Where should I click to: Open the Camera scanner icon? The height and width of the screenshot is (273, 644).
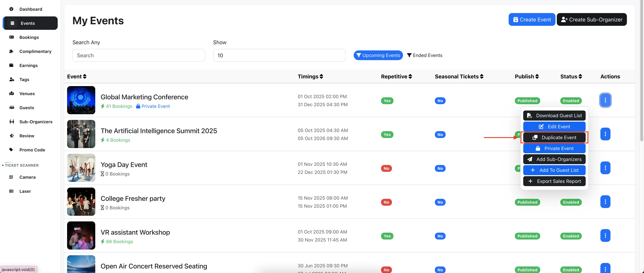(x=11, y=177)
